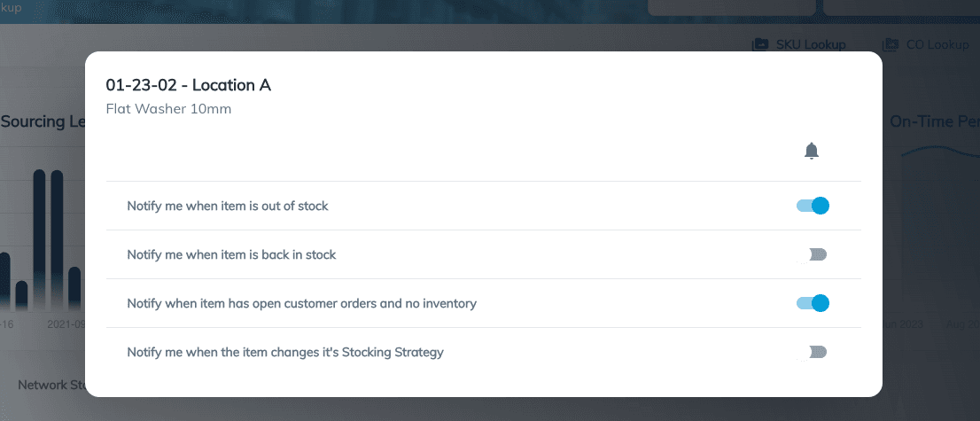Click "Notify me when item is out of stock" label
The height and width of the screenshot is (421, 980).
(x=228, y=206)
